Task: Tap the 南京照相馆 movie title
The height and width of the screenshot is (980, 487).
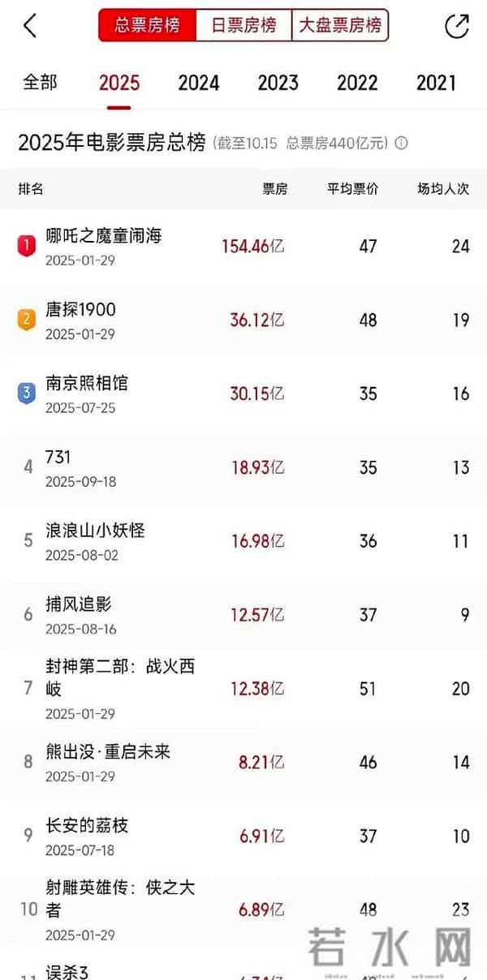Action: pos(88,381)
